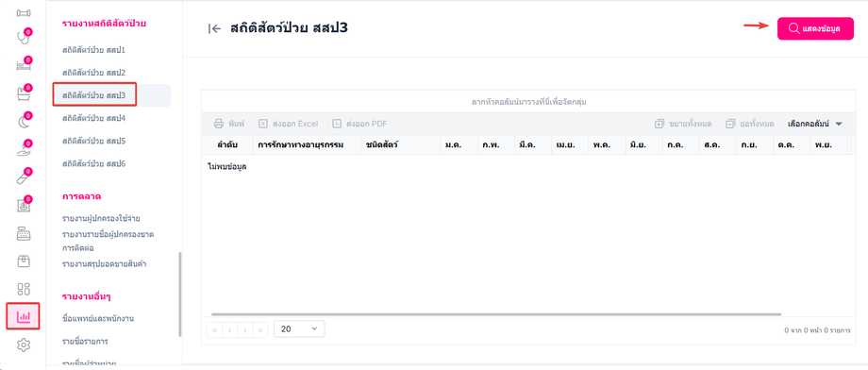Click the pager summary 0 จาก 0 หน้า
The height and width of the screenshot is (370, 868).
click(x=816, y=330)
